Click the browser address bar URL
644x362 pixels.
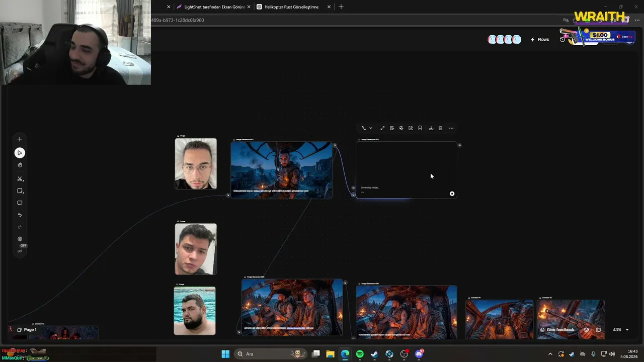click(178, 20)
